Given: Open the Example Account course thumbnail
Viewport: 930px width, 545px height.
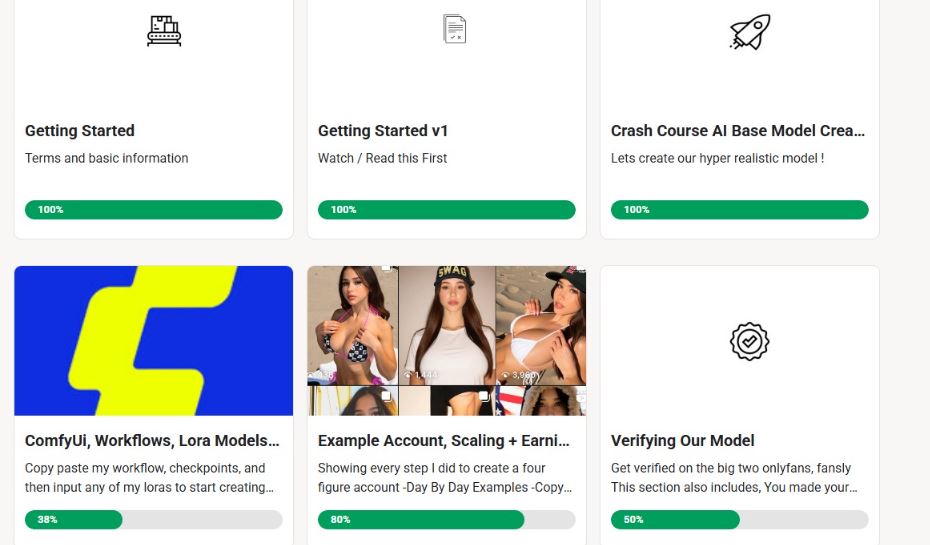Looking at the screenshot, I should click(446, 340).
